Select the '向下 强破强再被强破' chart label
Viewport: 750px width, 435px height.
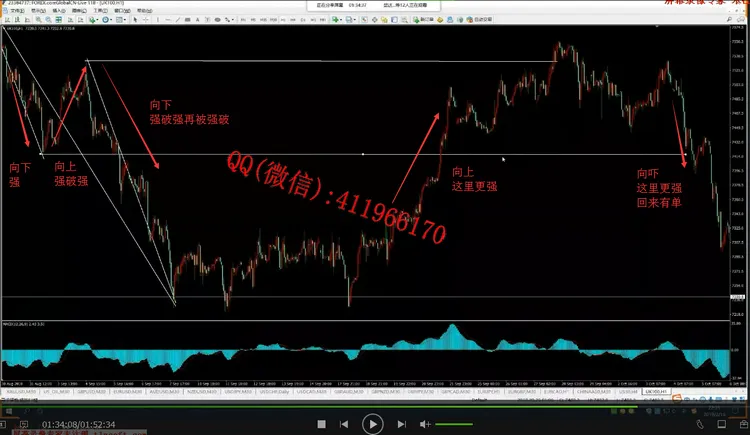(189, 112)
